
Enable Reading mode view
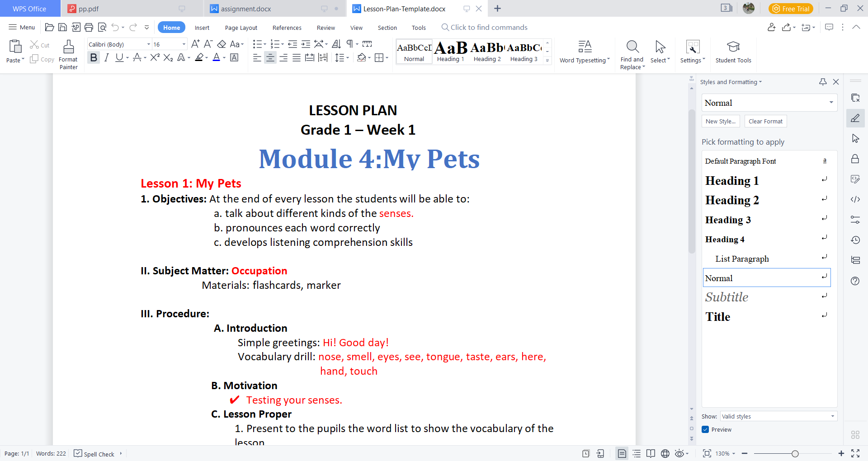tap(651, 453)
